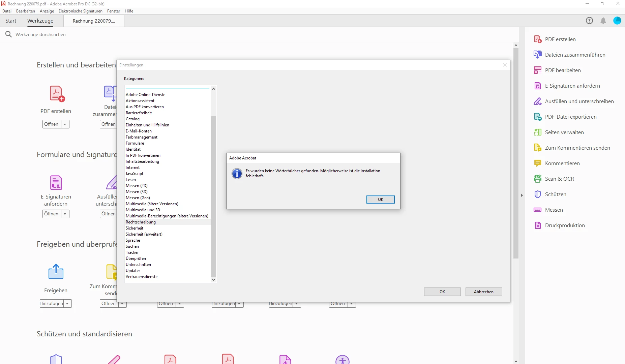The width and height of the screenshot is (625, 364).
Task: Click categories list scrollbar thumb
Action: pyautogui.click(x=213, y=196)
